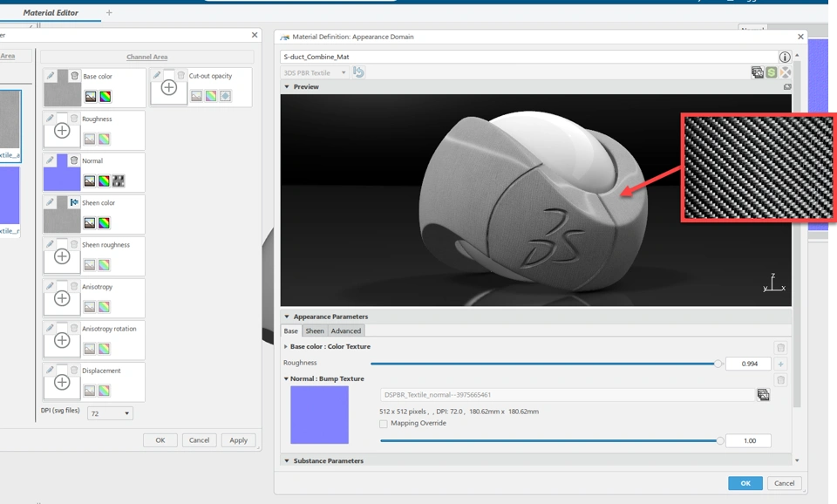Click the plus to add new tab
837x504 pixels.
(109, 12)
